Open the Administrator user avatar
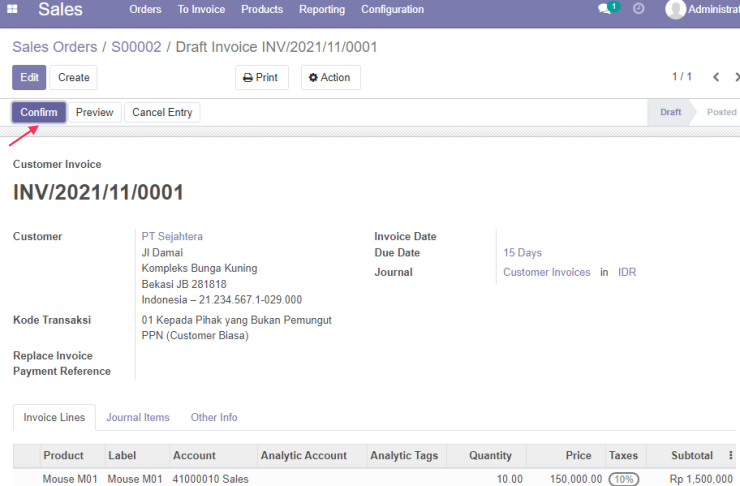This screenshot has height=486, width=740. tap(675, 9)
